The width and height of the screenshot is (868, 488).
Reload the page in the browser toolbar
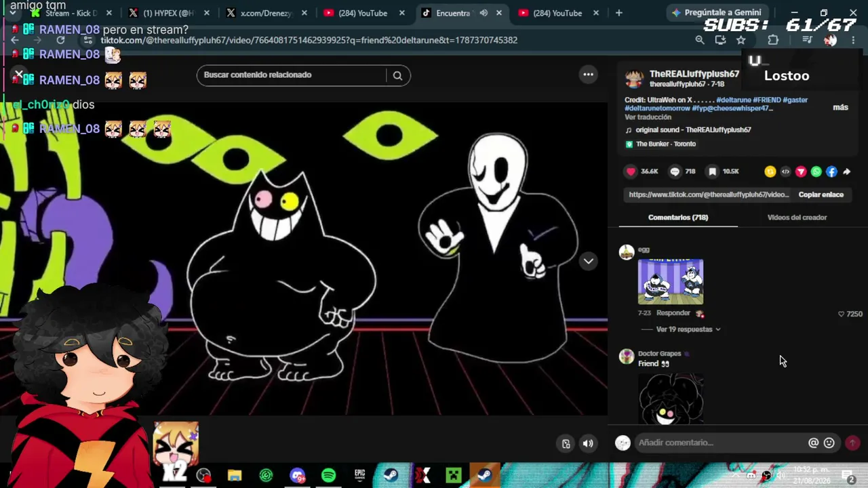(x=60, y=40)
